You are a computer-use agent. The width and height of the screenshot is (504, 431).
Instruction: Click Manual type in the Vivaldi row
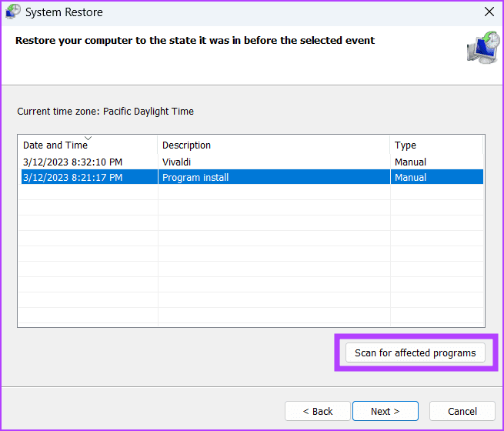(x=410, y=162)
